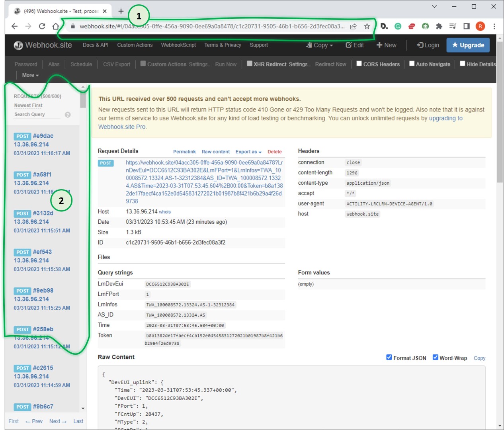Click the Webhook.site logo
This screenshot has width=504, height=430.
43,45
